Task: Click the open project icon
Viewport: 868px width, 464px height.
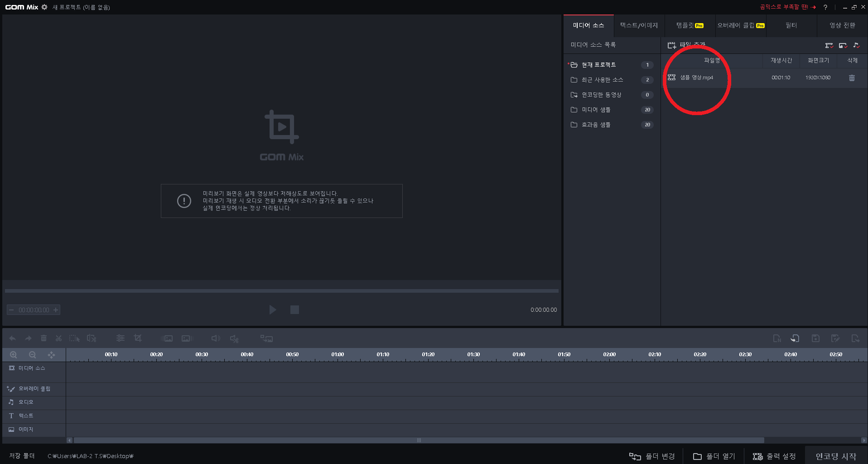Action: [x=795, y=338]
